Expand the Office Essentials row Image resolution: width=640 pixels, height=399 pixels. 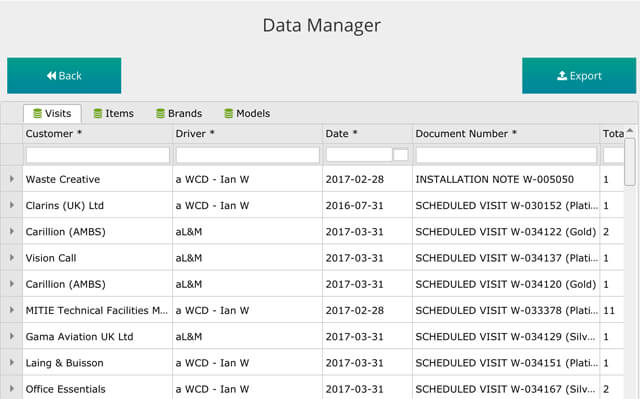(x=12, y=388)
